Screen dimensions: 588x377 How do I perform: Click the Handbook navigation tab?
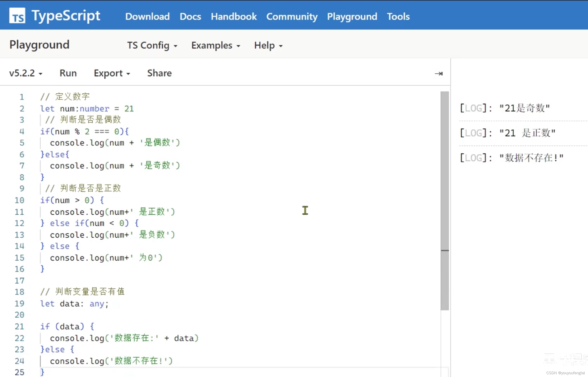coord(234,16)
